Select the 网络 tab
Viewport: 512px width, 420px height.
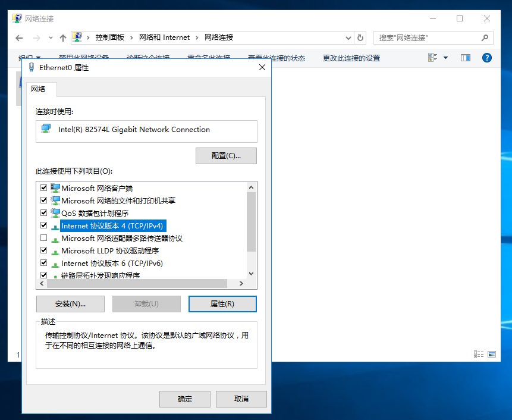point(42,89)
